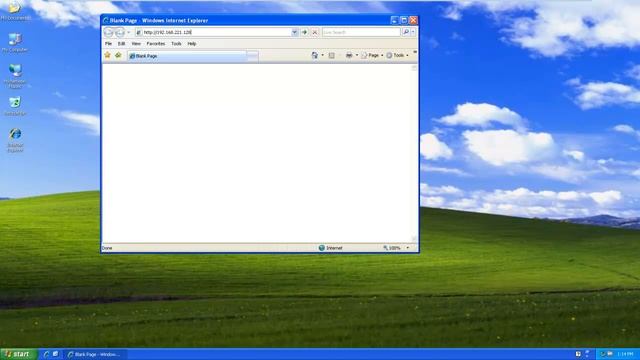Open the Help menu
Viewport: 640px width, 360px height.
192,44
